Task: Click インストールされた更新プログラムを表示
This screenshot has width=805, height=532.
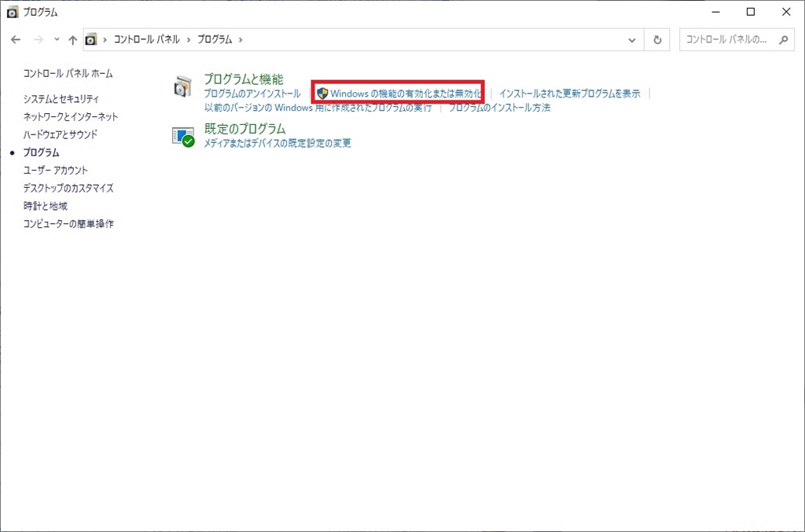Action: point(570,94)
